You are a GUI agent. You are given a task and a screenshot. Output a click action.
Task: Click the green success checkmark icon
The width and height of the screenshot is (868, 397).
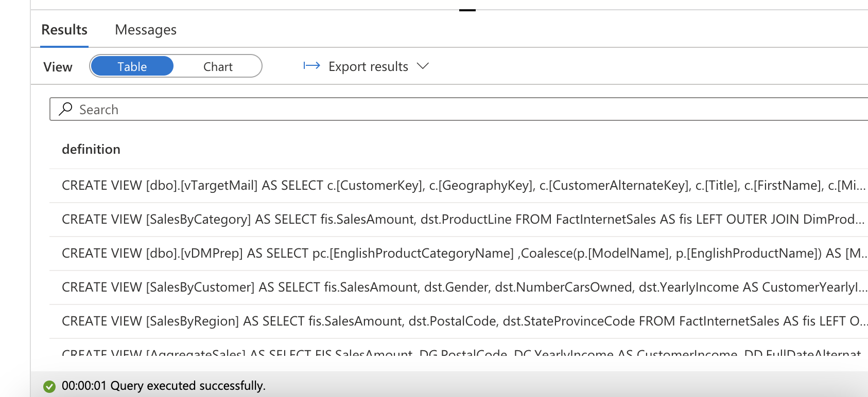(49, 386)
